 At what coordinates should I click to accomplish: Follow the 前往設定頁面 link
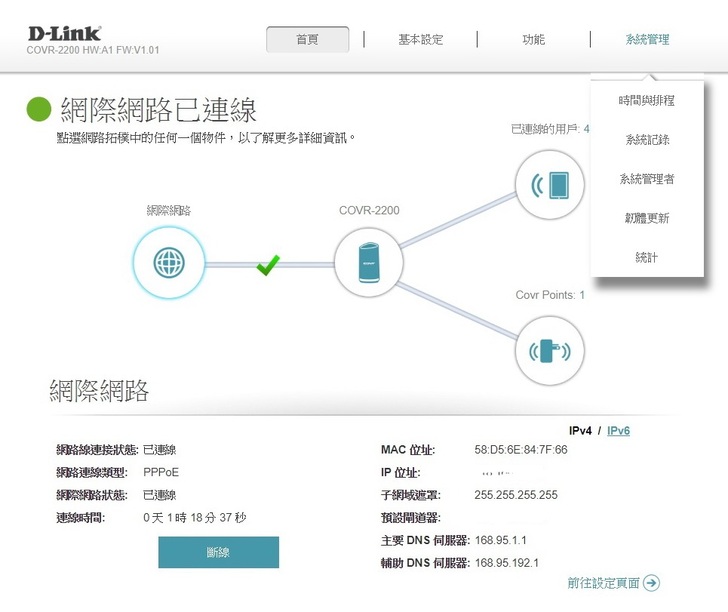point(602,583)
